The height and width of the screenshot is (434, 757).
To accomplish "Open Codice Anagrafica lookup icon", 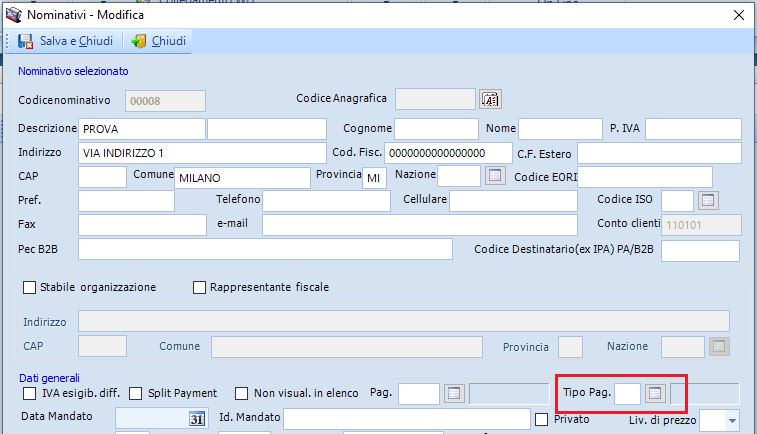I will point(491,99).
